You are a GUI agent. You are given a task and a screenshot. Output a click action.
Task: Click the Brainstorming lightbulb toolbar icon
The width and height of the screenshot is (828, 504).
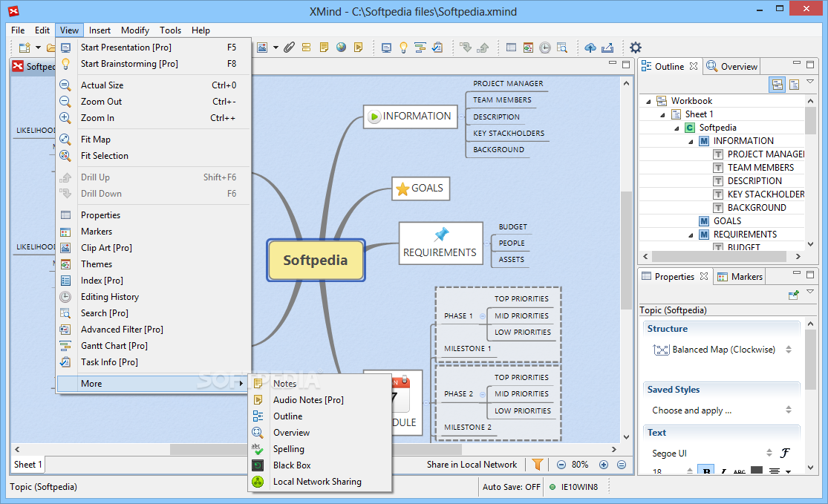(x=403, y=48)
